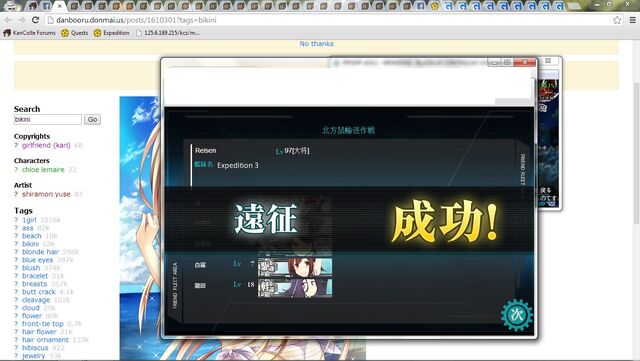Go back with browser back arrow
This screenshot has width=640, height=361.
pyautogui.click(x=8, y=20)
